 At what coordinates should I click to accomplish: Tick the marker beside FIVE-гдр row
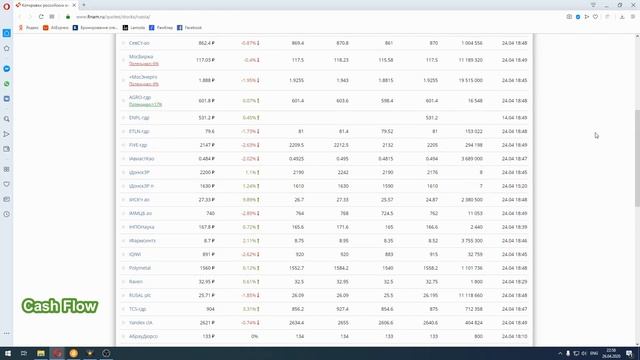coord(123,145)
